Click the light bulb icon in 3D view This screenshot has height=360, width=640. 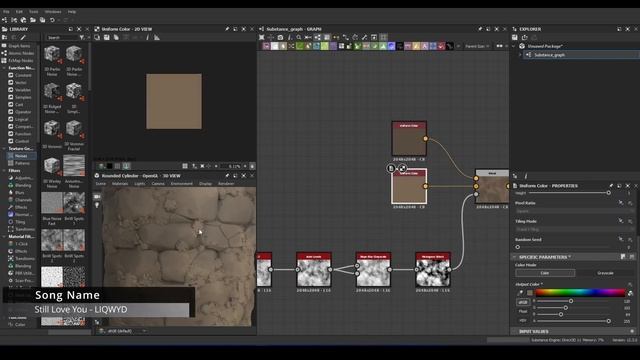pos(97,205)
